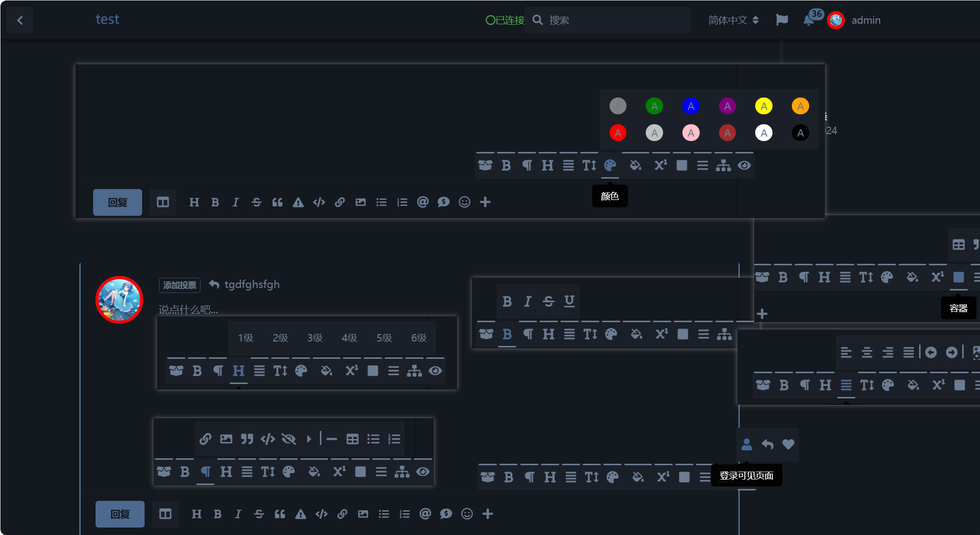
Task: Open the notification bell with badge 36
Action: 809,20
